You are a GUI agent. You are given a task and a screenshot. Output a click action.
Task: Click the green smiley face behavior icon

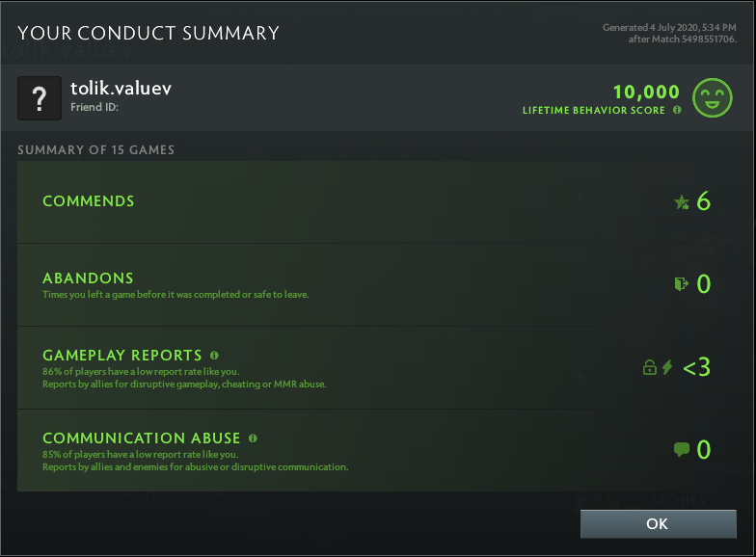point(714,97)
